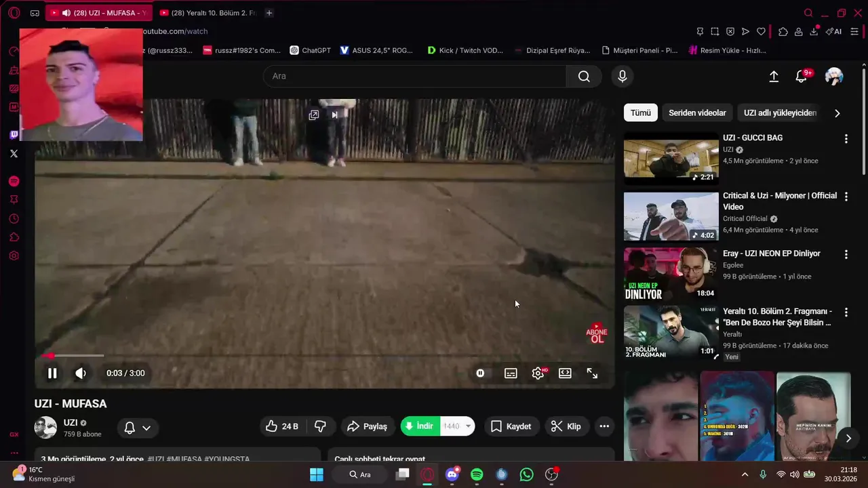Click the YouTube search magnifier button
Screen dimensions: 868x488
(584, 76)
